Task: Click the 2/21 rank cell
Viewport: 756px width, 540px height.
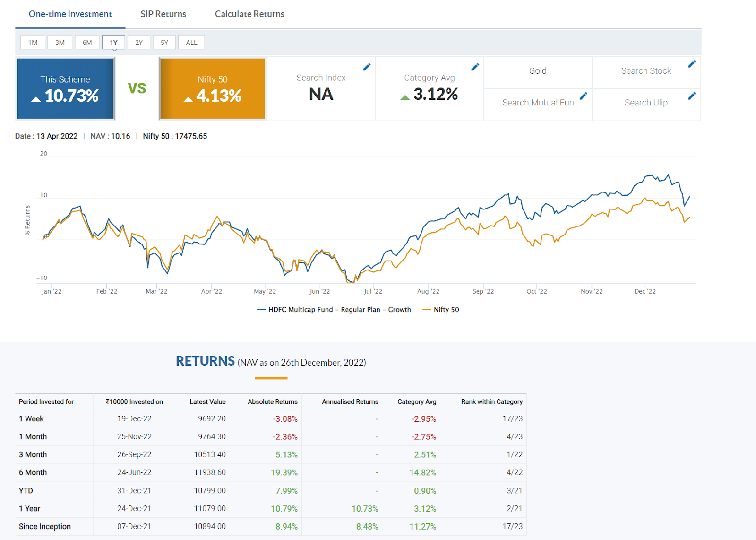Action: coord(515,509)
